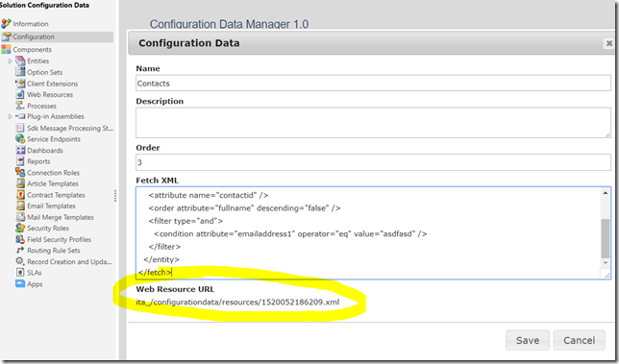Click the Entities icon
Screen dimensions: 619x364
tap(20, 61)
